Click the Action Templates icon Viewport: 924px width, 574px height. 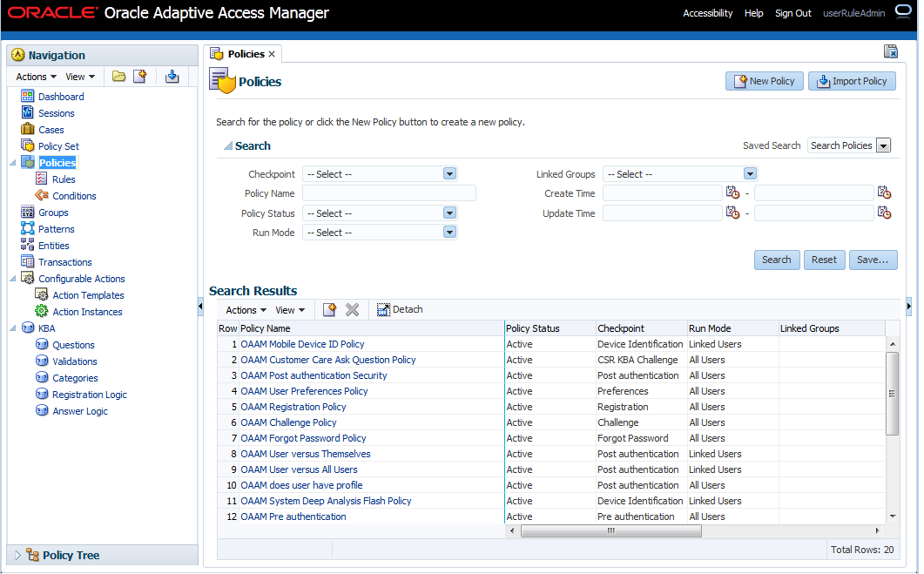pyautogui.click(x=41, y=294)
